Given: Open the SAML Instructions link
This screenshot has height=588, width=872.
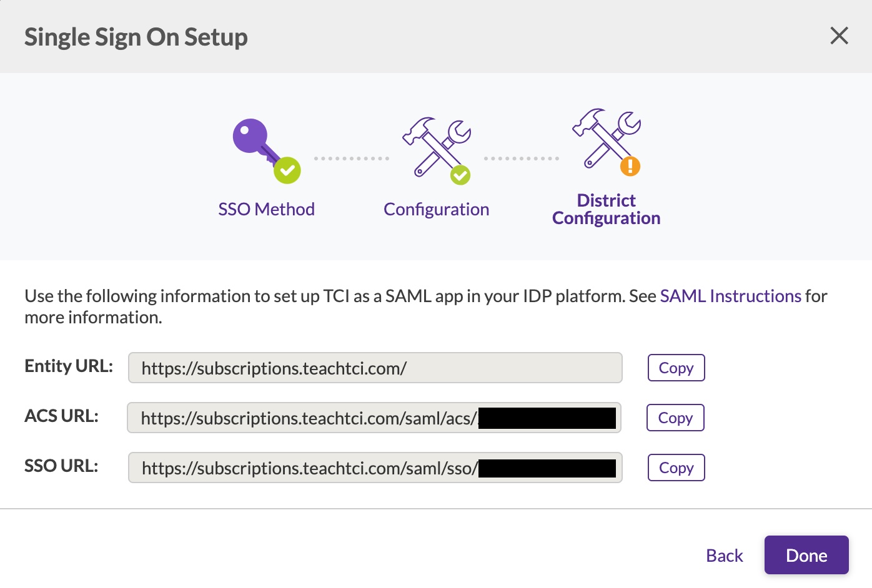Looking at the screenshot, I should point(731,295).
